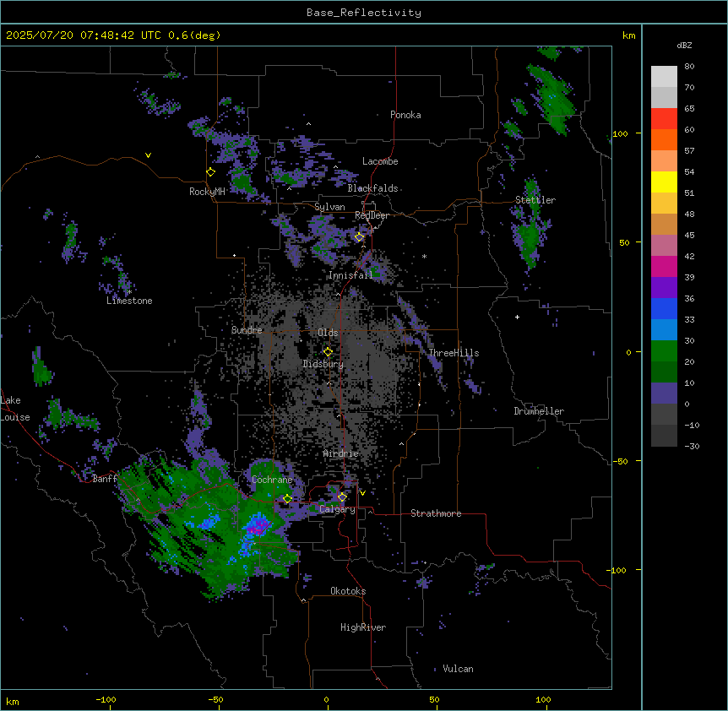Click the Sundre town label
The width and height of the screenshot is (728, 711).
(247, 330)
